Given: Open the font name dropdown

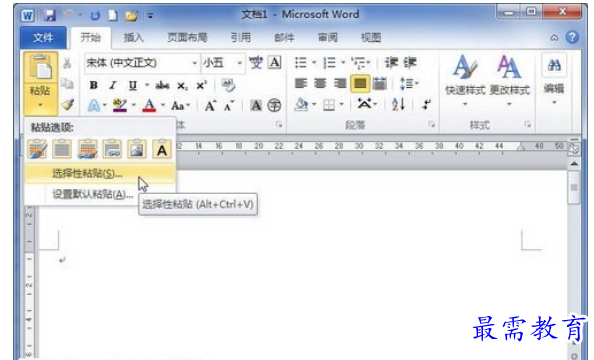Looking at the screenshot, I should pos(194,63).
